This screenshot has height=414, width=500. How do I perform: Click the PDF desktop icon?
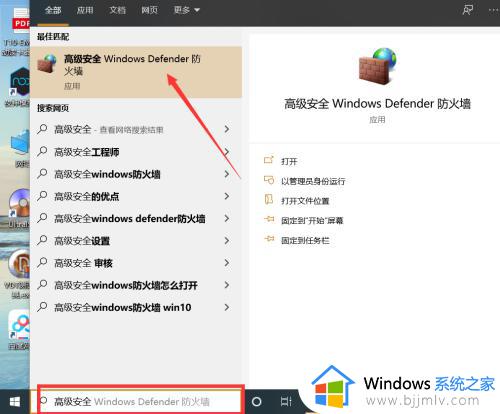coord(21,20)
